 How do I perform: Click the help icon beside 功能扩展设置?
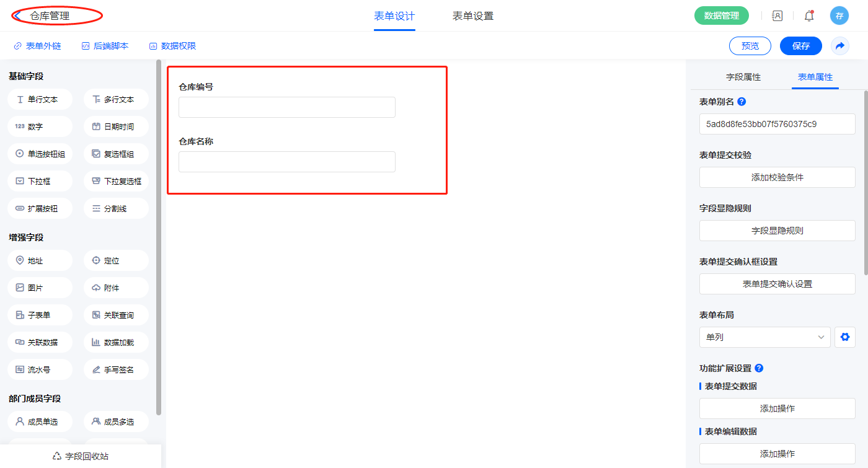pos(759,368)
